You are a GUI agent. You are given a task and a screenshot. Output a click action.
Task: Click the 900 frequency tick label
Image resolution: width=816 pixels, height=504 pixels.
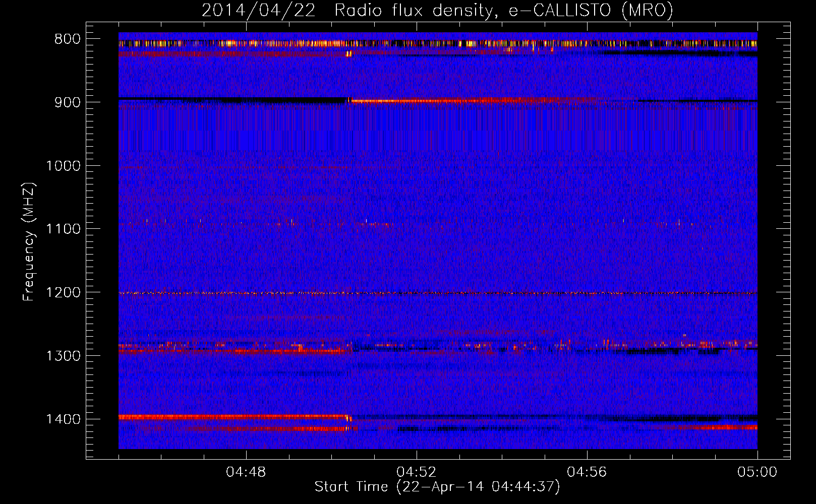68,102
